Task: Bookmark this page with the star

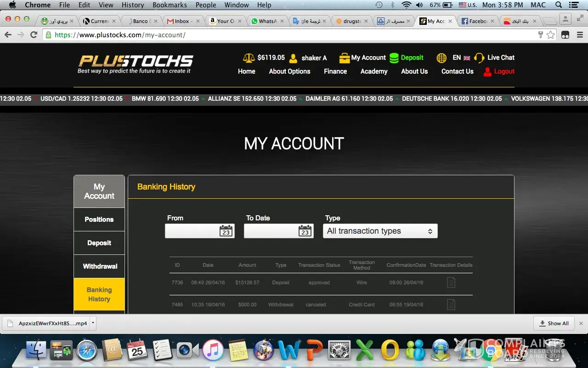Action: [550, 35]
